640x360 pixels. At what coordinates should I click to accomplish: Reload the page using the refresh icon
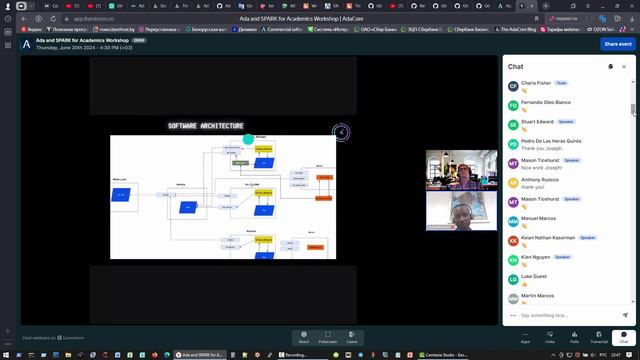(x=53, y=19)
